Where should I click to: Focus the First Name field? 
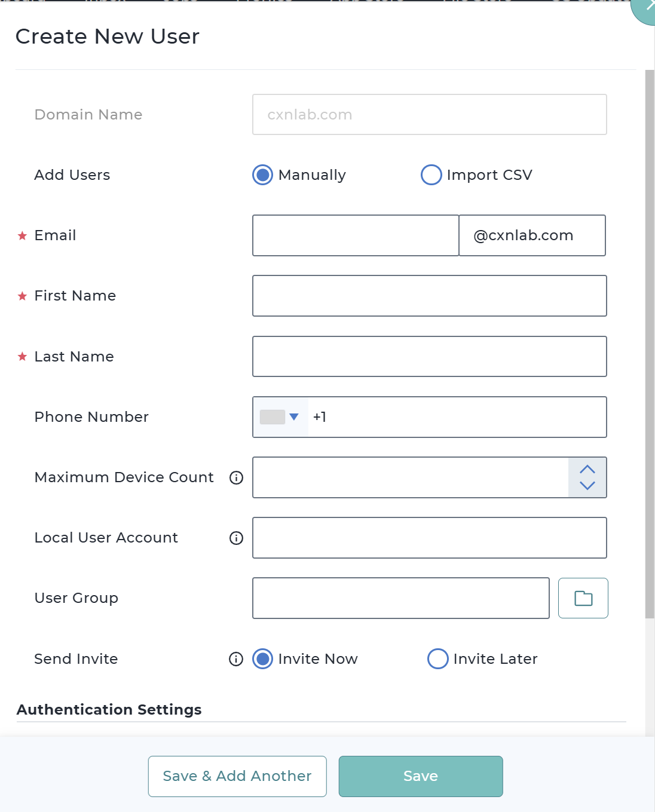429,296
